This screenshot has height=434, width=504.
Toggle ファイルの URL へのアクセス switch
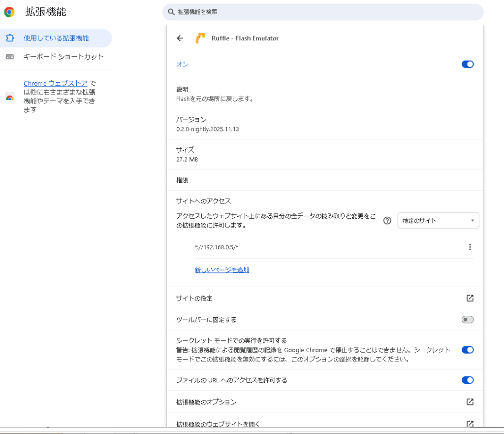point(467,380)
